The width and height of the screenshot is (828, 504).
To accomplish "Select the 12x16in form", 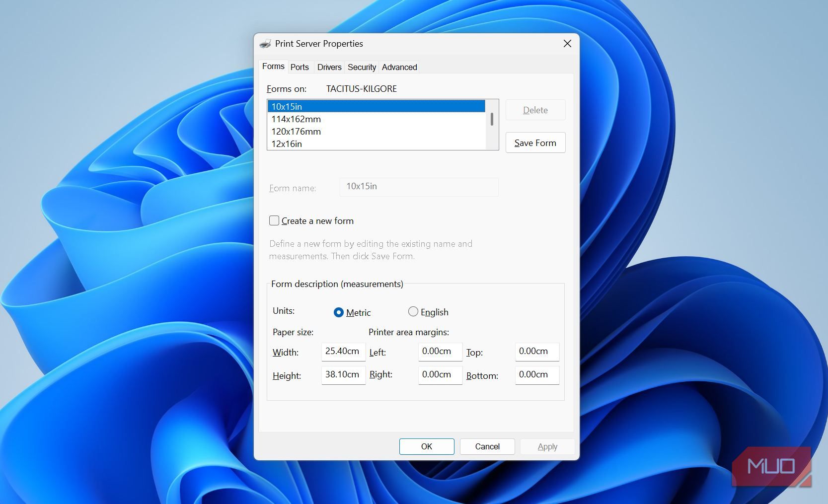I will coord(376,144).
